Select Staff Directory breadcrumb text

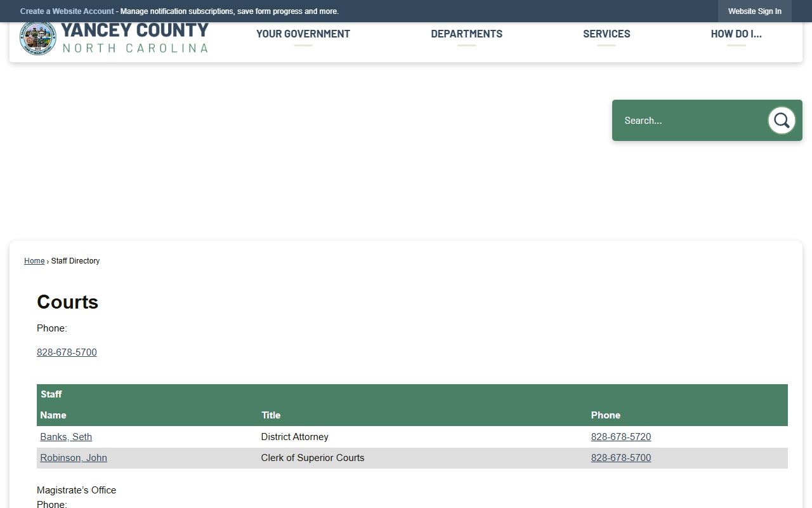(x=75, y=261)
